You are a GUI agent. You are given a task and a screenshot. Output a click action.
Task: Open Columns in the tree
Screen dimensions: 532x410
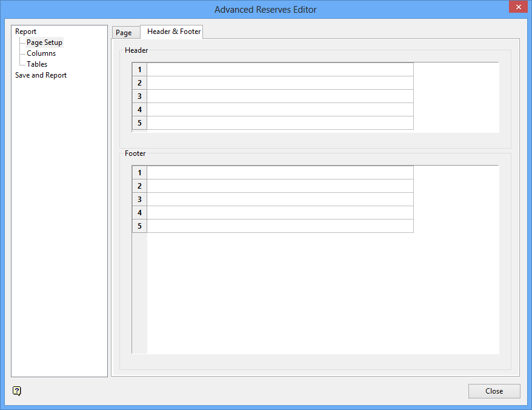click(41, 53)
